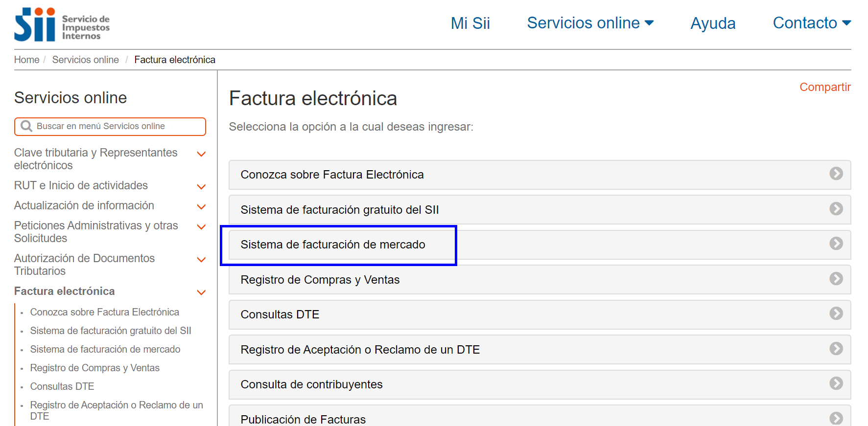Open Registro de Compras y Ventas in sidebar
This screenshot has height=426, width=868.
(x=94, y=368)
